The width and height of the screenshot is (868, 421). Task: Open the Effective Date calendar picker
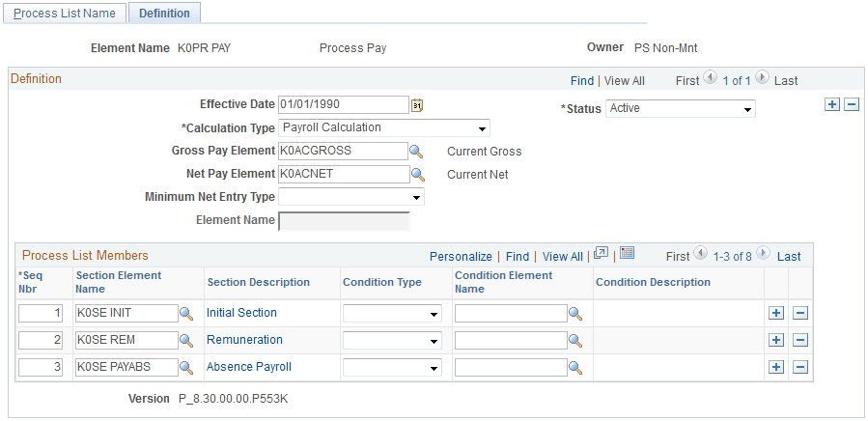coord(417,105)
